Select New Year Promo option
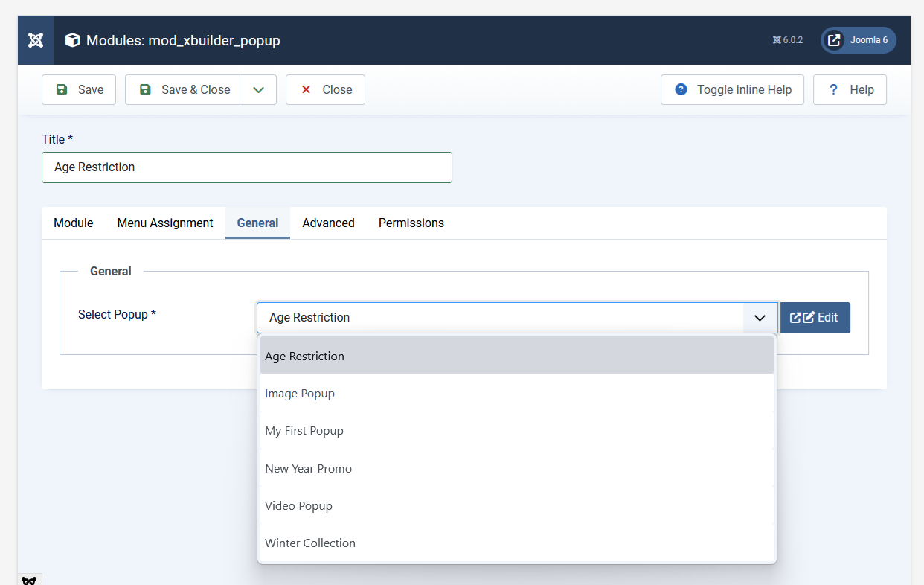The height and width of the screenshot is (585, 924). pos(308,469)
